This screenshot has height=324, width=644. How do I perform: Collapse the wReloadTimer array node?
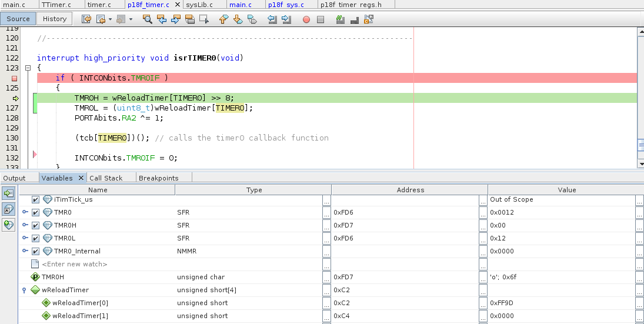24,290
